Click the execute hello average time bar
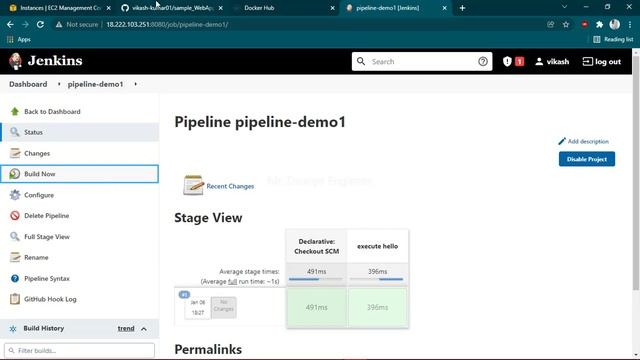This screenshot has height=360, width=640. tap(376, 279)
